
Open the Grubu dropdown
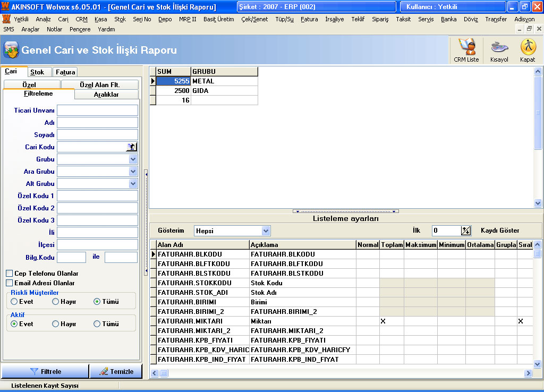[x=133, y=159]
